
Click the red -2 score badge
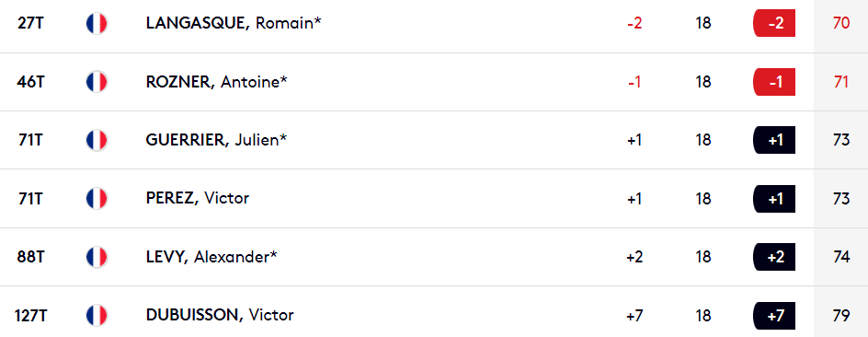(x=774, y=24)
